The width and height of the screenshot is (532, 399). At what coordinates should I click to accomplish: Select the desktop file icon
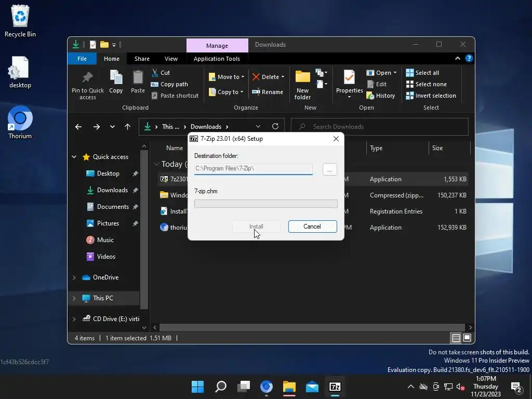click(x=20, y=72)
